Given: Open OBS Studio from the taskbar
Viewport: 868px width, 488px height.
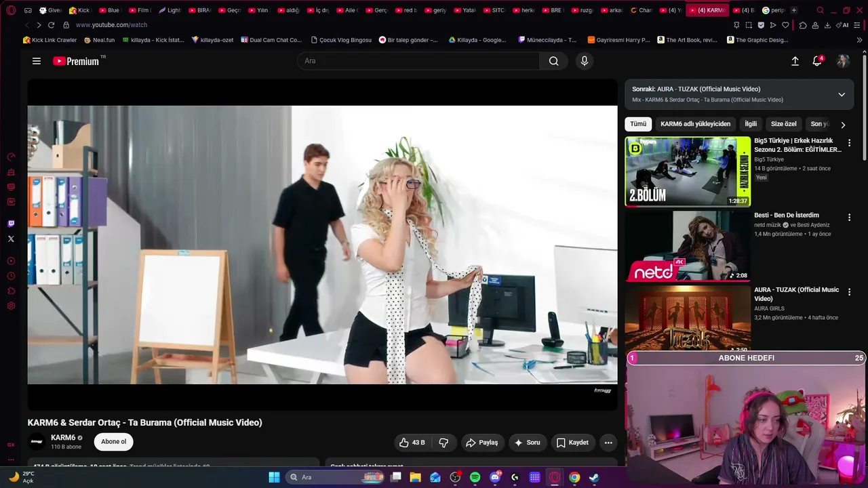Looking at the screenshot, I should click(x=455, y=477).
